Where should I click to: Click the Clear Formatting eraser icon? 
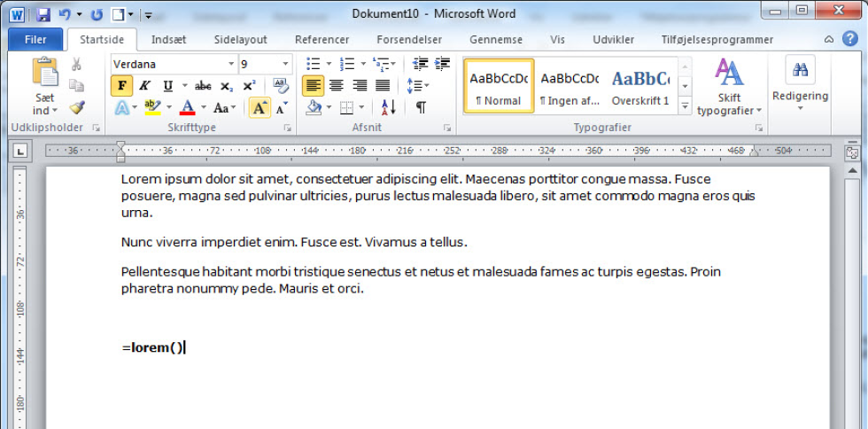281,86
